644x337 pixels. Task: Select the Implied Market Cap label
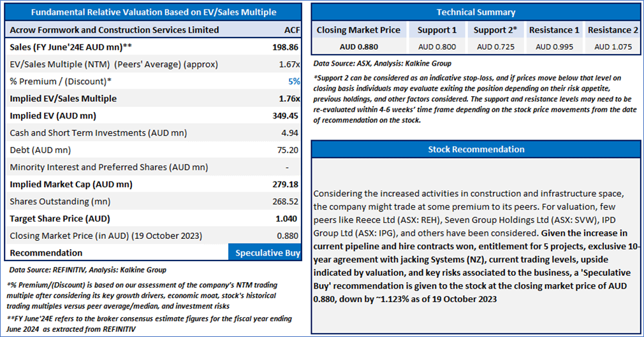tap(71, 184)
